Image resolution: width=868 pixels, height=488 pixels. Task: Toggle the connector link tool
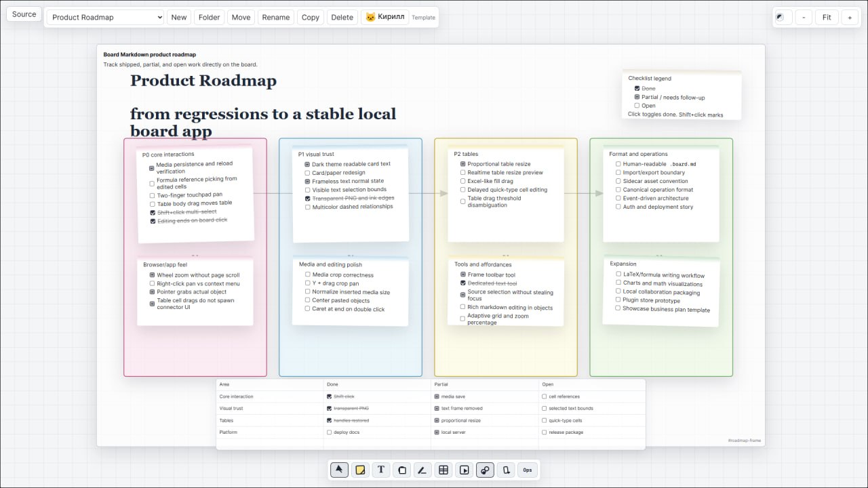[485, 470]
